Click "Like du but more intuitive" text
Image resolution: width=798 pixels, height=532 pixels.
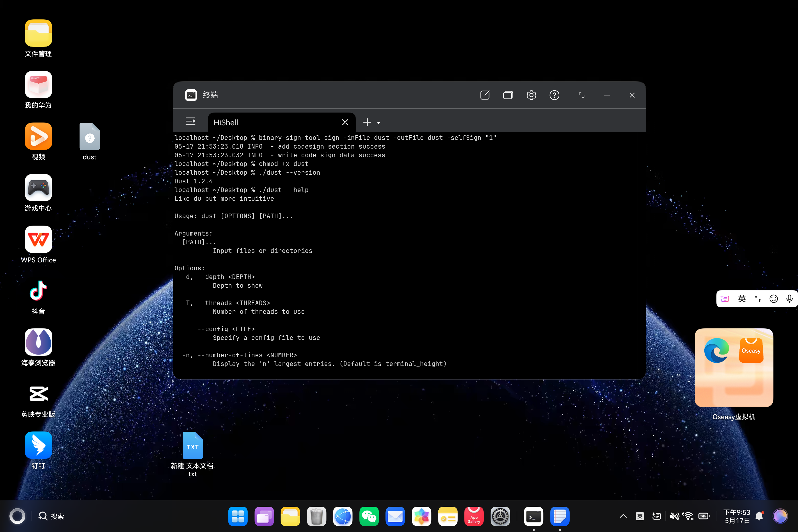click(x=224, y=198)
